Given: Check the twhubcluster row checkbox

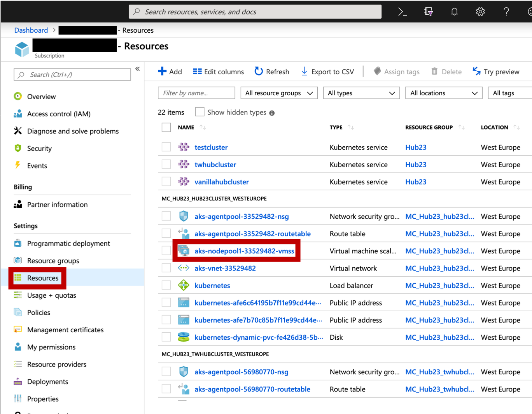Looking at the screenshot, I should pos(166,164).
